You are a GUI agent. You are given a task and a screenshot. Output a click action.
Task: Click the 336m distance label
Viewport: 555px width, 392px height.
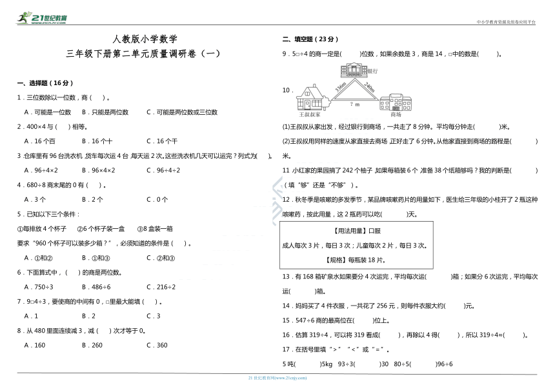coord(341,86)
